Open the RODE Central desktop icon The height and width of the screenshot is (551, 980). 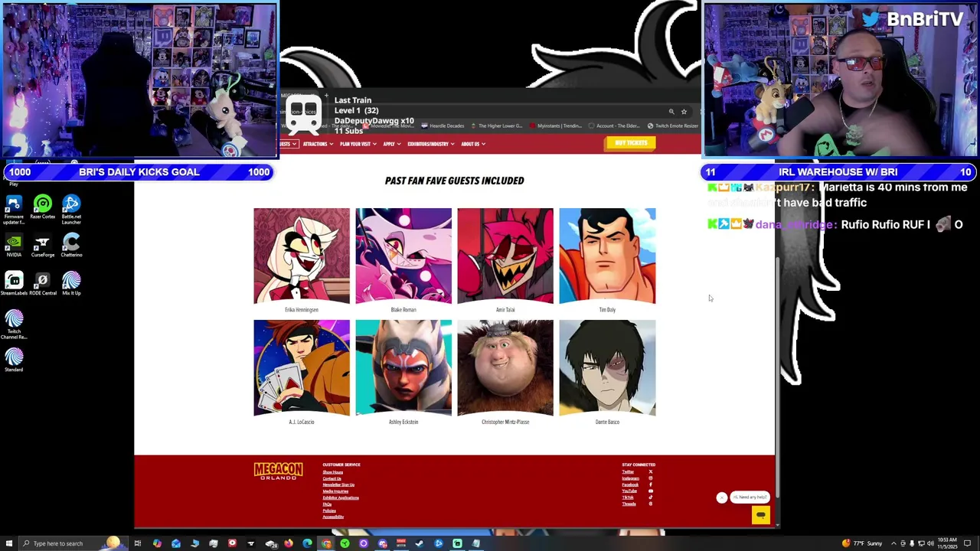[x=43, y=283]
